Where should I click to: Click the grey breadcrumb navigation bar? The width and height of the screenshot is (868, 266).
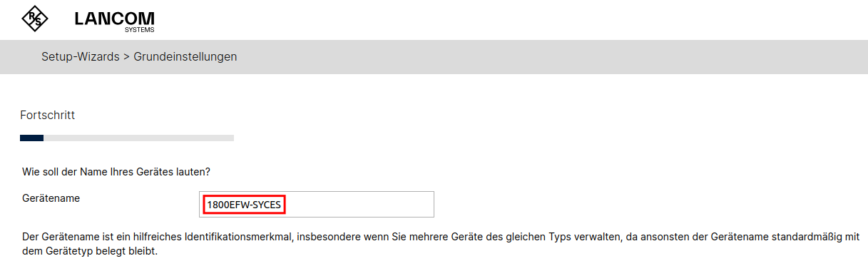(434, 56)
